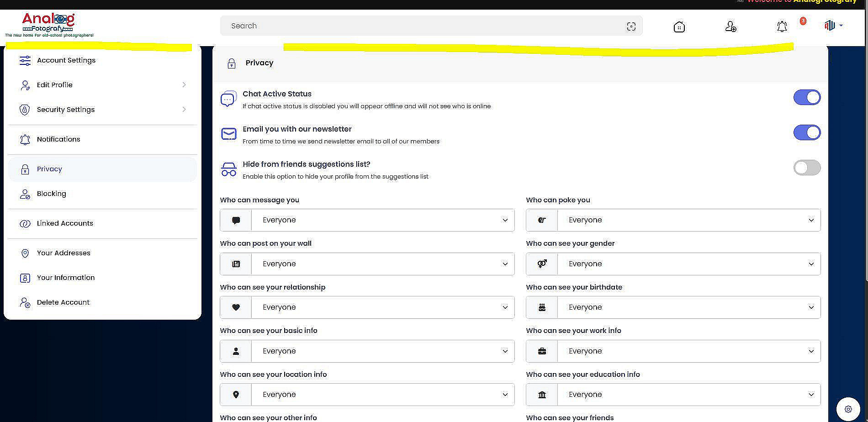Image resolution: width=868 pixels, height=422 pixels.
Task: Expand the Edit Profile chevron
Action: coord(184,85)
